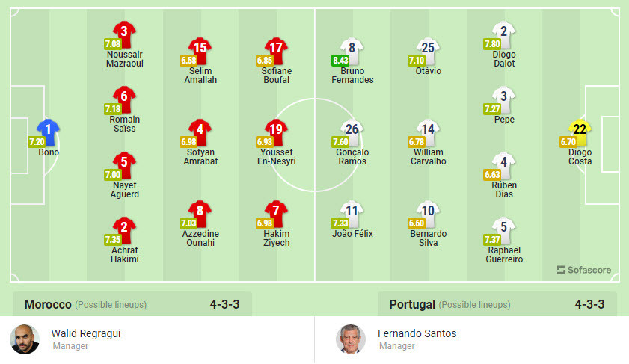Click the Sofascore logo on pitch
The width and height of the screenshot is (629, 364).
click(584, 270)
